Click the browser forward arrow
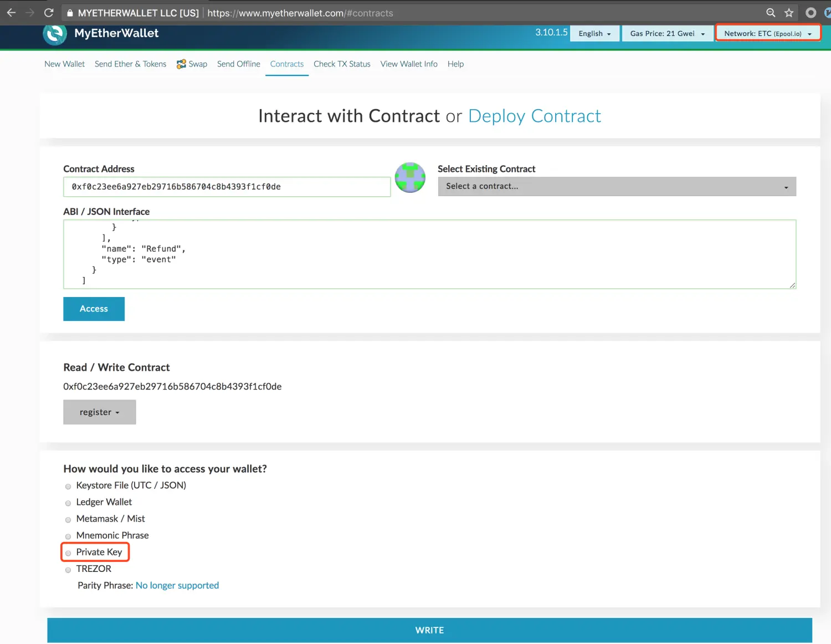The height and width of the screenshot is (644, 831). [x=30, y=12]
